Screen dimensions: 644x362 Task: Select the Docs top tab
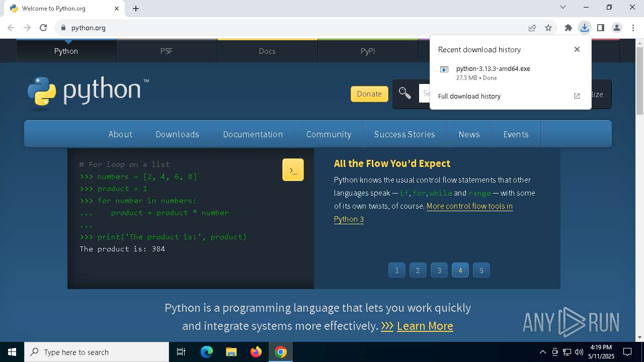pyautogui.click(x=267, y=51)
